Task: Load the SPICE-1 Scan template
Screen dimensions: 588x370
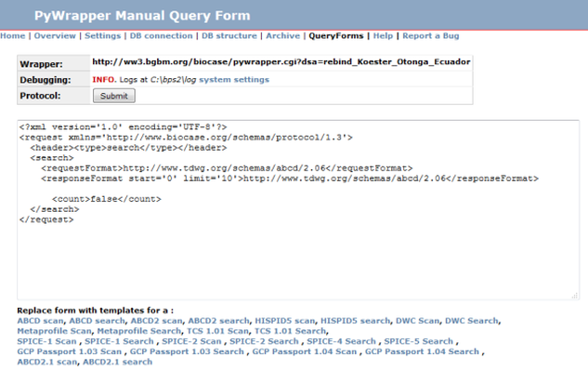Action: coord(46,341)
